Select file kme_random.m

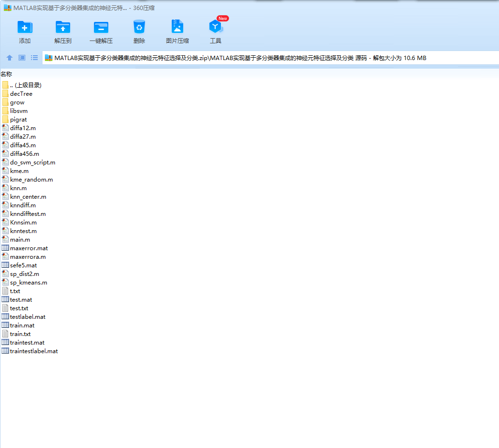pyautogui.click(x=27, y=180)
